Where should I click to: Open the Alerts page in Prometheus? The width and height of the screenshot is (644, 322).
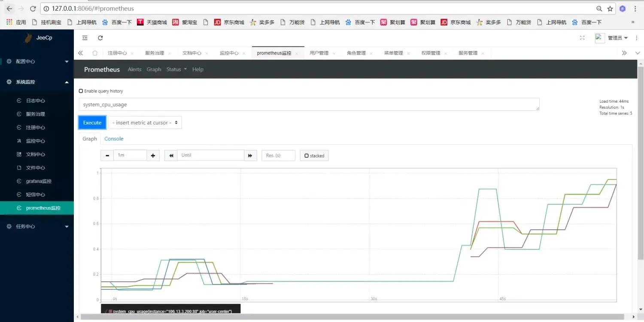[x=134, y=69]
